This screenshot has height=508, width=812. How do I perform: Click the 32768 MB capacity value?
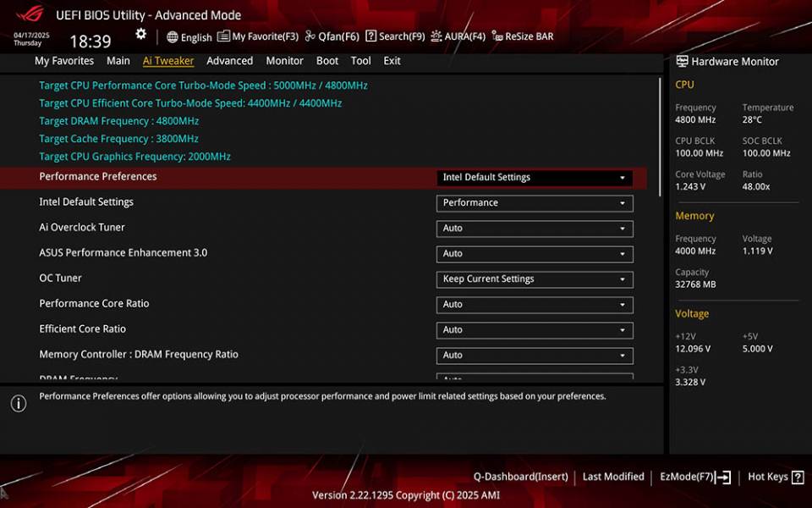pyautogui.click(x=695, y=284)
